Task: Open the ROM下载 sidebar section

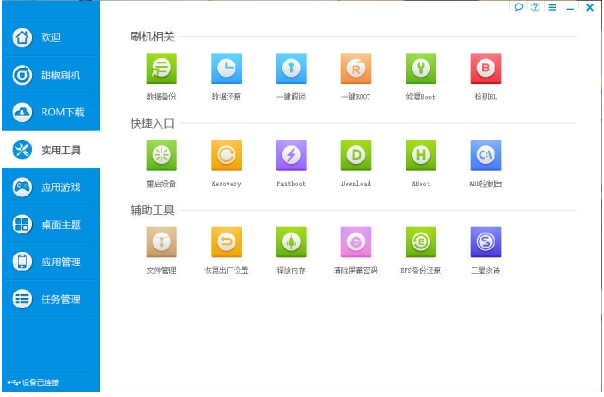Action: click(x=51, y=112)
